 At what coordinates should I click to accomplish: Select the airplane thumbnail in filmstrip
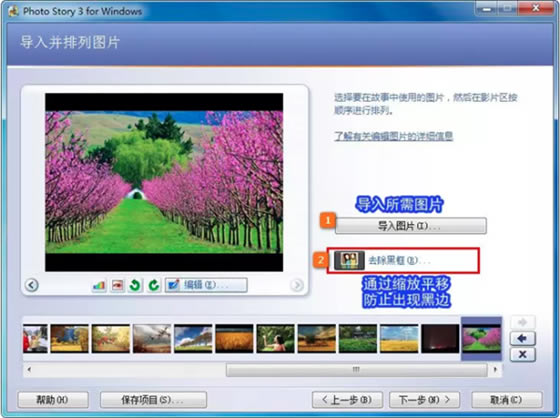point(152,339)
